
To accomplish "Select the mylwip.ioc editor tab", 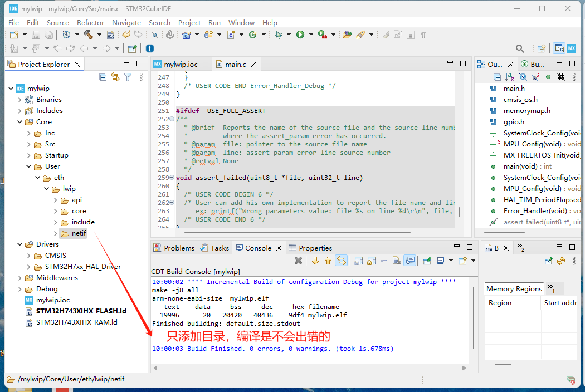I will point(181,64).
